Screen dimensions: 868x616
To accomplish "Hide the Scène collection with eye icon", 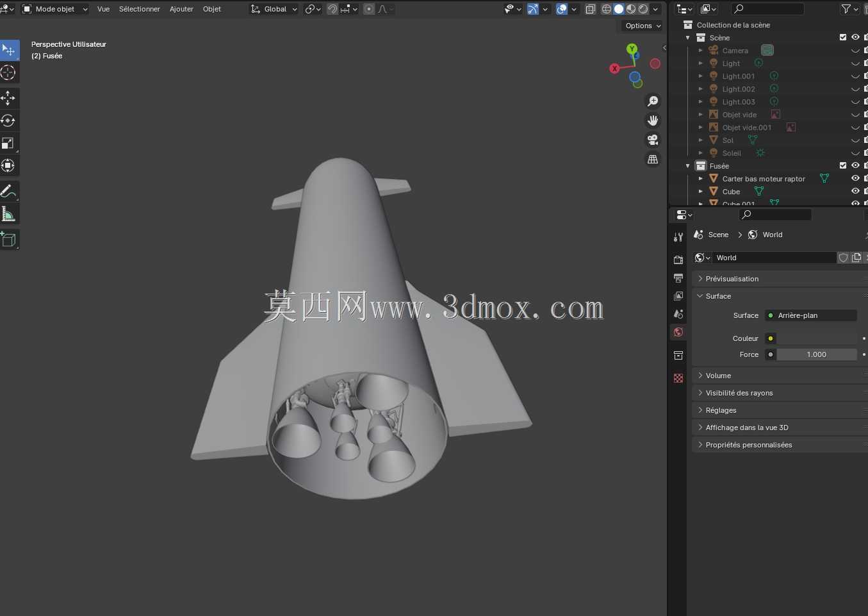I will (x=855, y=37).
